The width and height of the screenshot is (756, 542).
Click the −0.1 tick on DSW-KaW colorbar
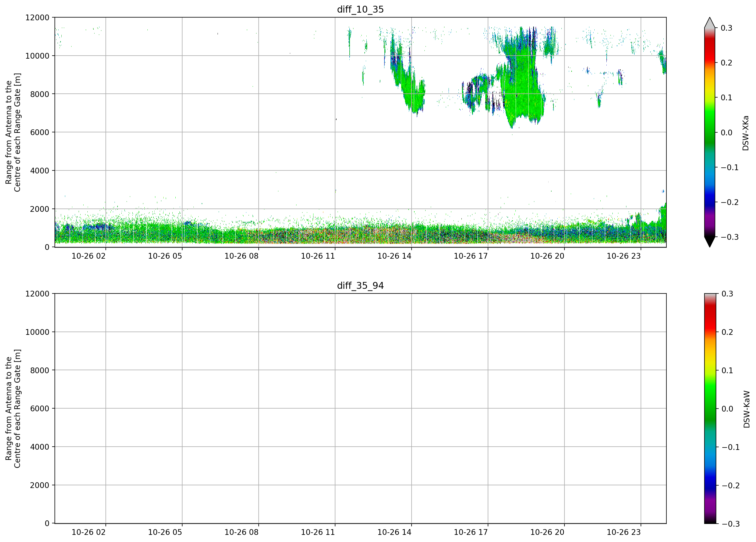coord(730,447)
